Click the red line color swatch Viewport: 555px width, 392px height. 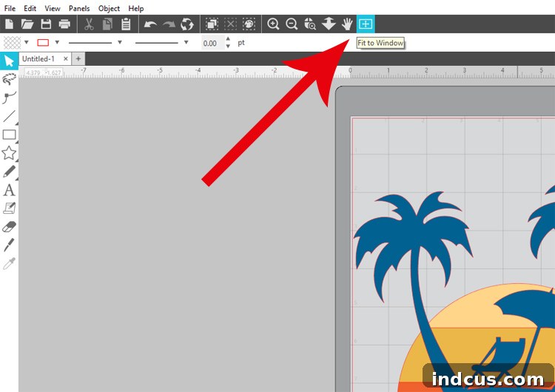pos(43,42)
